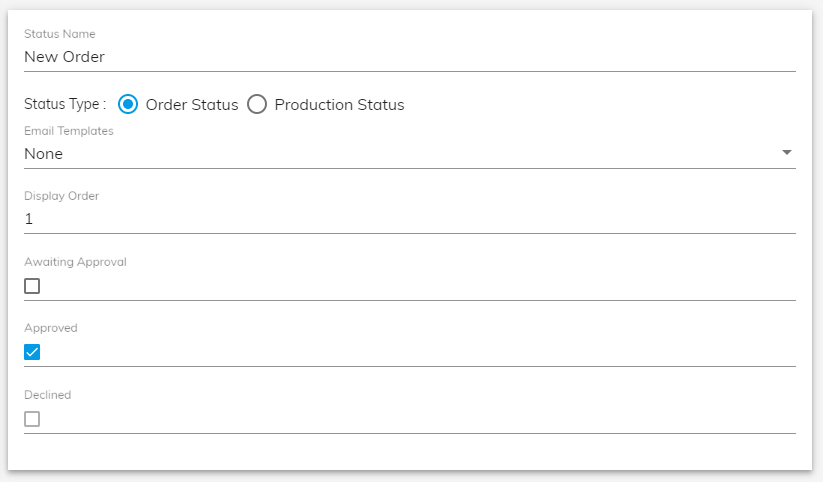Open the dropdown showing 'None'
This screenshot has height=482, width=823.
pyautogui.click(x=409, y=154)
